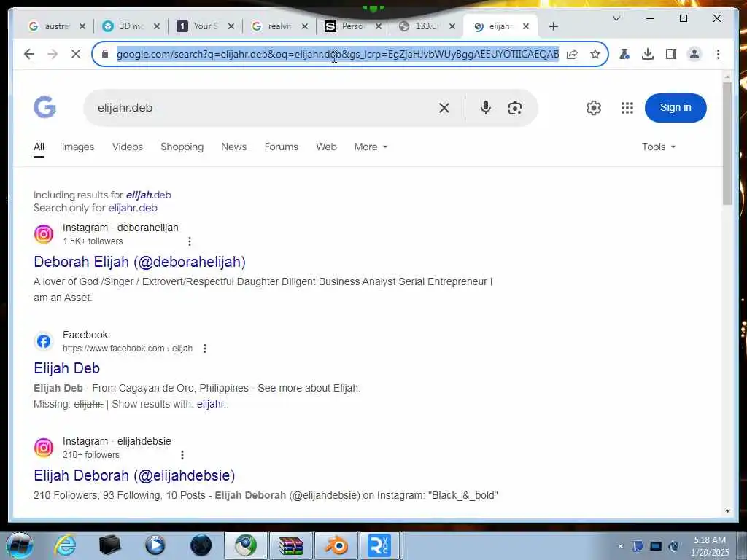Open Google search settings gear
Viewport: 747px width, 560px height.
coord(594,108)
